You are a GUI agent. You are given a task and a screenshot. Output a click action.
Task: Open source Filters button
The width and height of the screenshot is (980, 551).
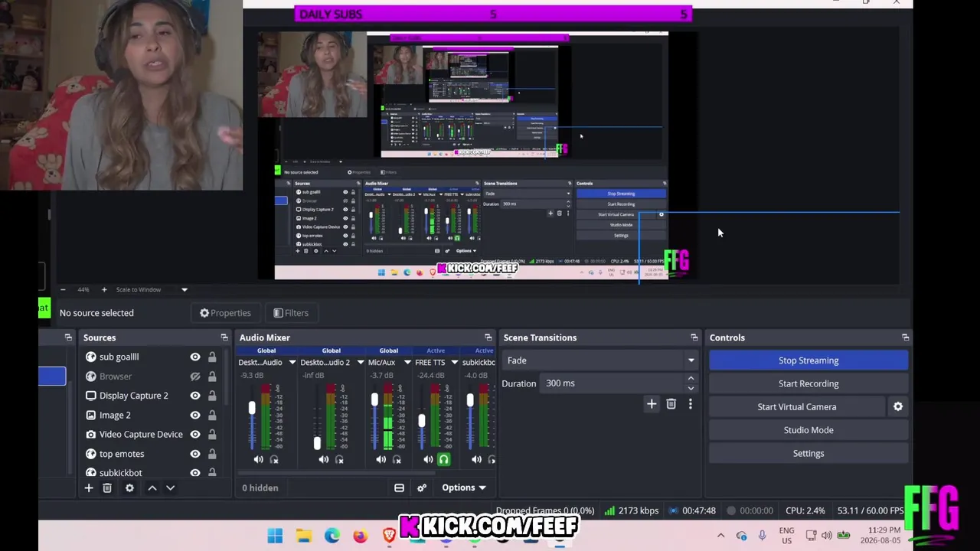(291, 313)
